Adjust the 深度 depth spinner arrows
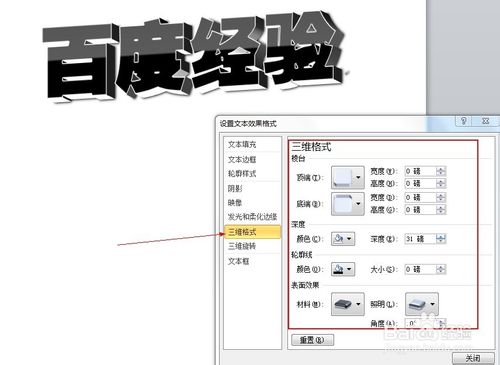 (x=441, y=239)
